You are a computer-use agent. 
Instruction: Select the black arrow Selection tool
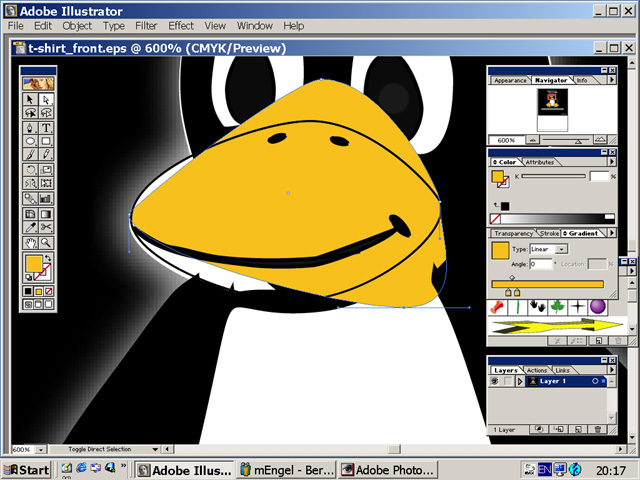click(x=30, y=99)
